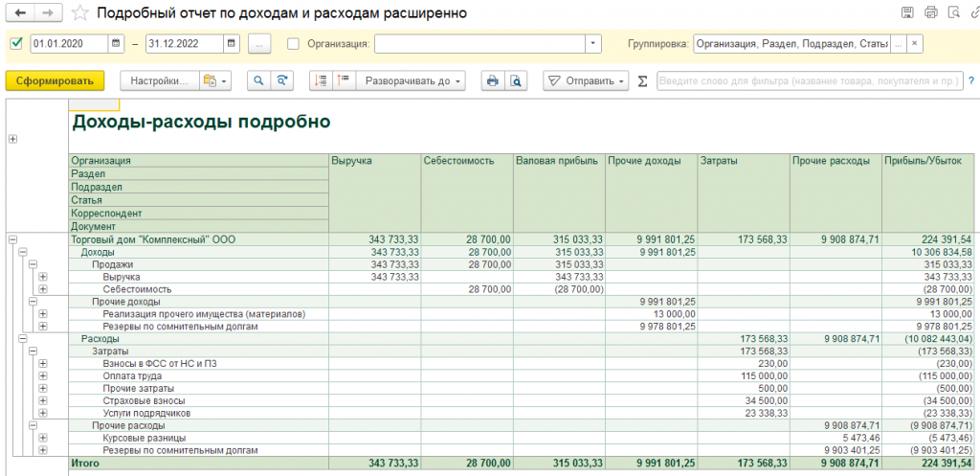This screenshot has height=476, width=980.
Task: Click the Сформировать button
Action: [x=55, y=80]
